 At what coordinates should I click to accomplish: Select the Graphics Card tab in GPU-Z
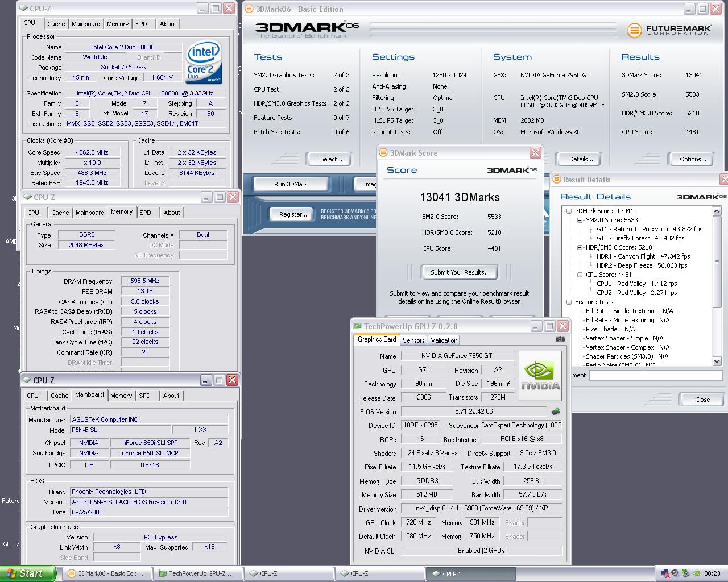point(377,339)
